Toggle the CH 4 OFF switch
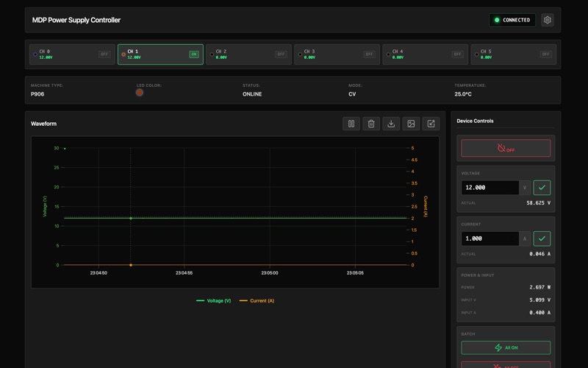Viewport: 588px width, 368px height. [x=457, y=54]
